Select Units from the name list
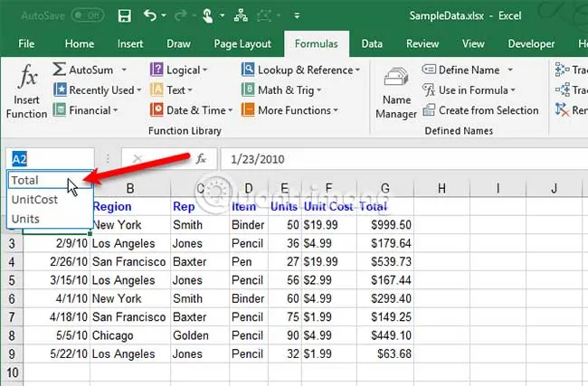The image size is (588, 386). [x=50, y=219]
